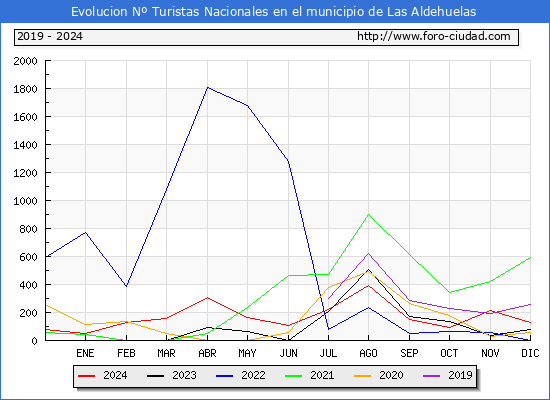Click the SEP month axis label

(409, 353)
